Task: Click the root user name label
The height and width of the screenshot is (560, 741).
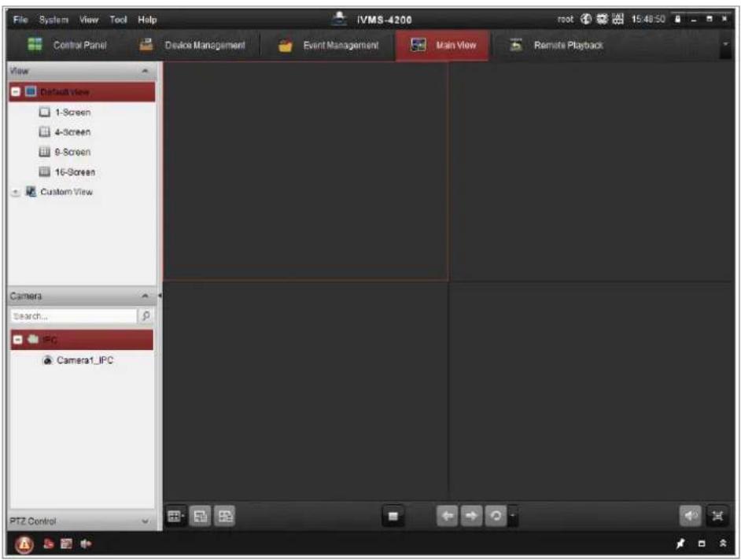Action: click(x=566, y=19)
